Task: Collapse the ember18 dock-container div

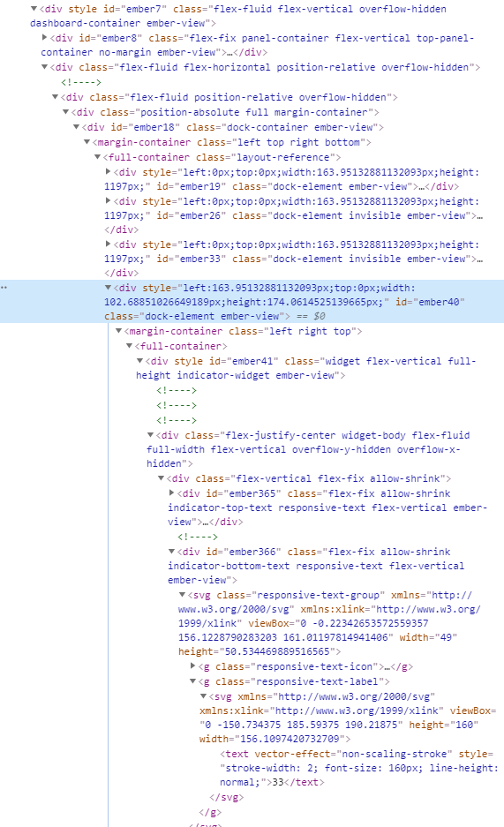Action: click(77, 127)
